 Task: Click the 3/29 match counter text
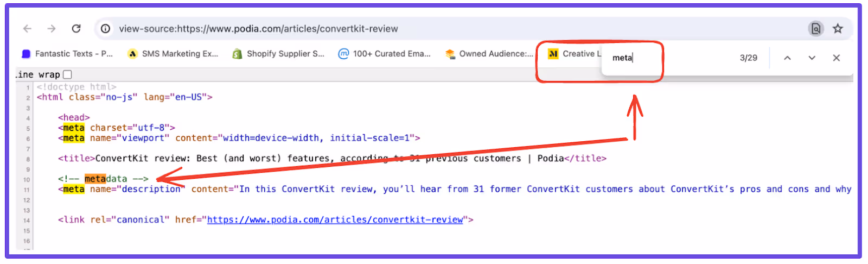point(748,58)
